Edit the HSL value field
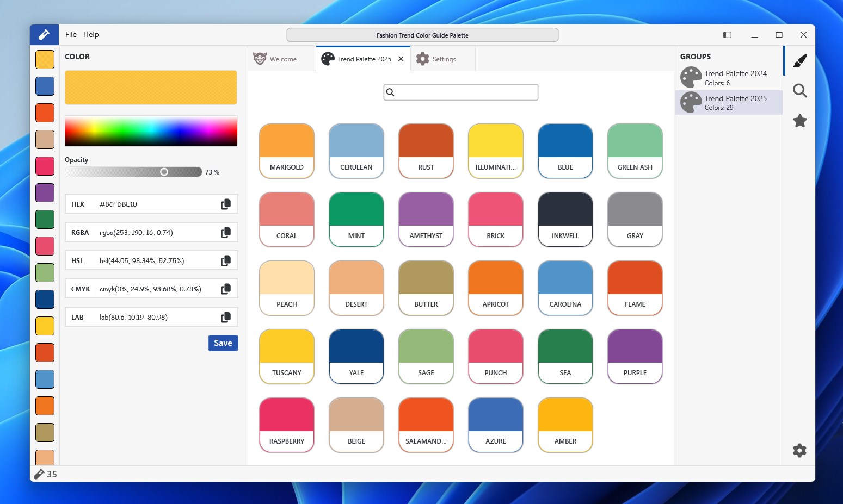The height and width of the screenshot is (504, 843). pyautogui.click(x=151, y=260)
